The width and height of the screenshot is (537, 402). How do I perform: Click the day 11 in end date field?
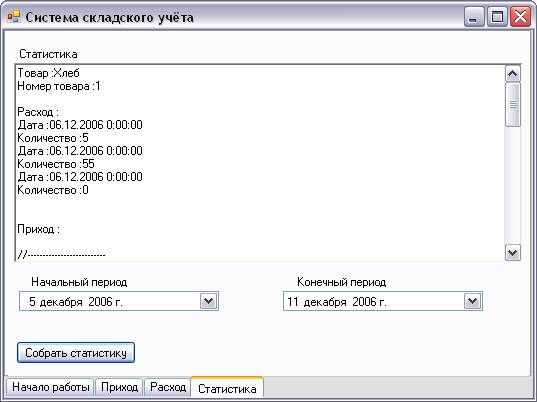pos(293,302)
